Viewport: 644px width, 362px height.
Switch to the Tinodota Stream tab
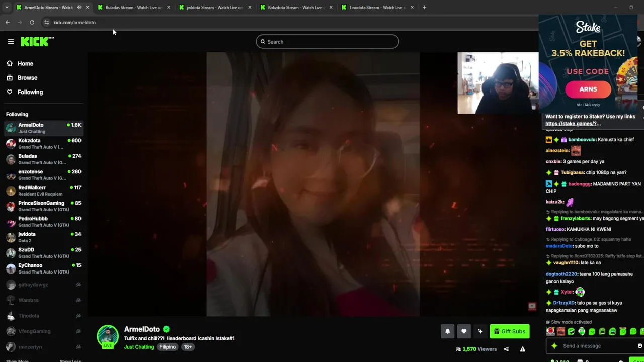tap(376, 7)
